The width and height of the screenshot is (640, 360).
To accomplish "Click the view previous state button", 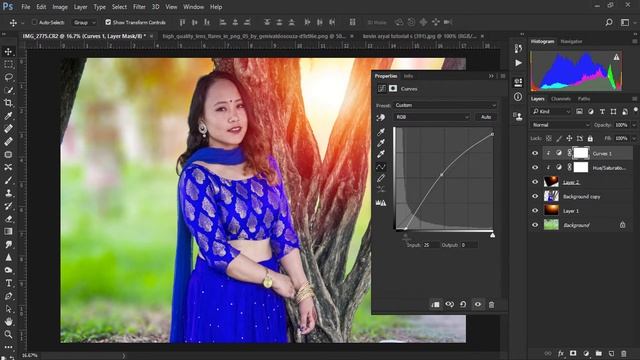I will point(449,304).
